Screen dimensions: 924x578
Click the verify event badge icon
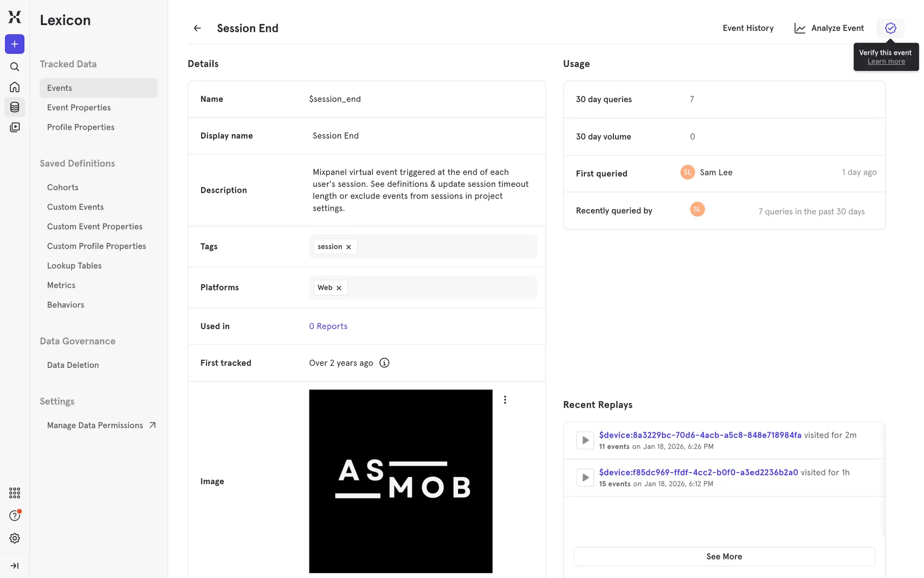tap(890, 28)
